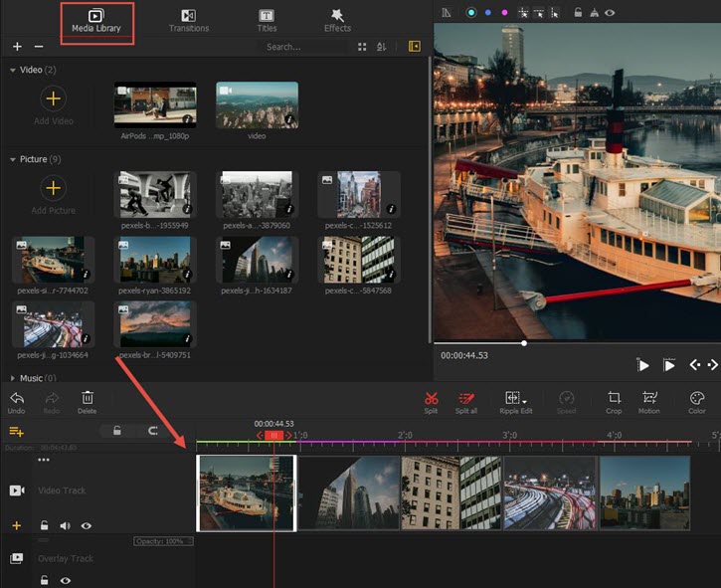This screenshot has width=721, height=588.
Task: Collapse the Video section in library
Action: pos(13,71)
